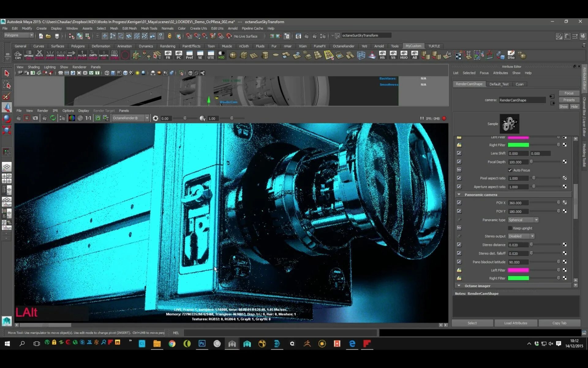Click the 1:1 real size icon
The image size is (588, 368).
tap(88, 118)
